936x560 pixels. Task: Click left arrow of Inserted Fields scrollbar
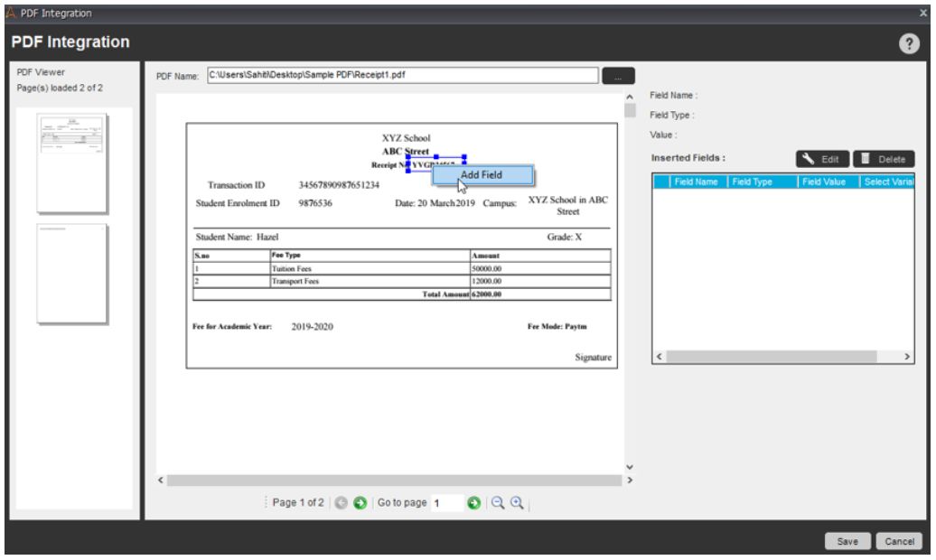click(659, 357)
